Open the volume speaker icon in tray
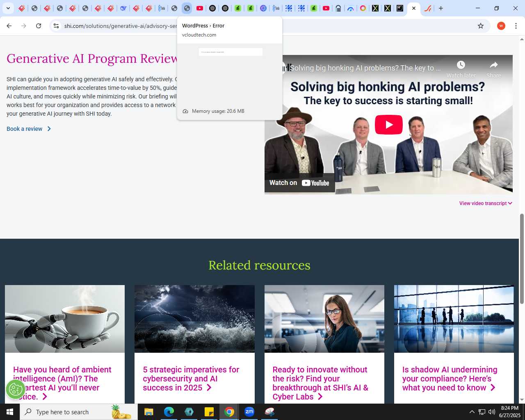 pos(492,412)
